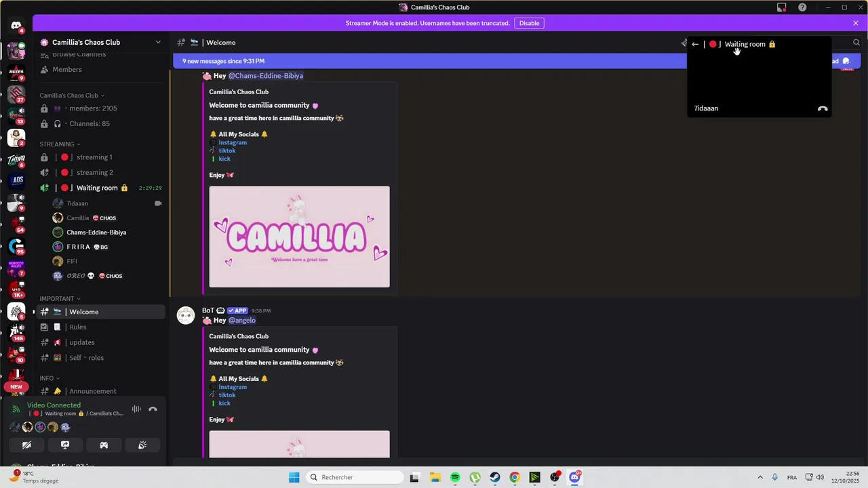
Task: Open the Members list entry
Action: click(100, 69)
